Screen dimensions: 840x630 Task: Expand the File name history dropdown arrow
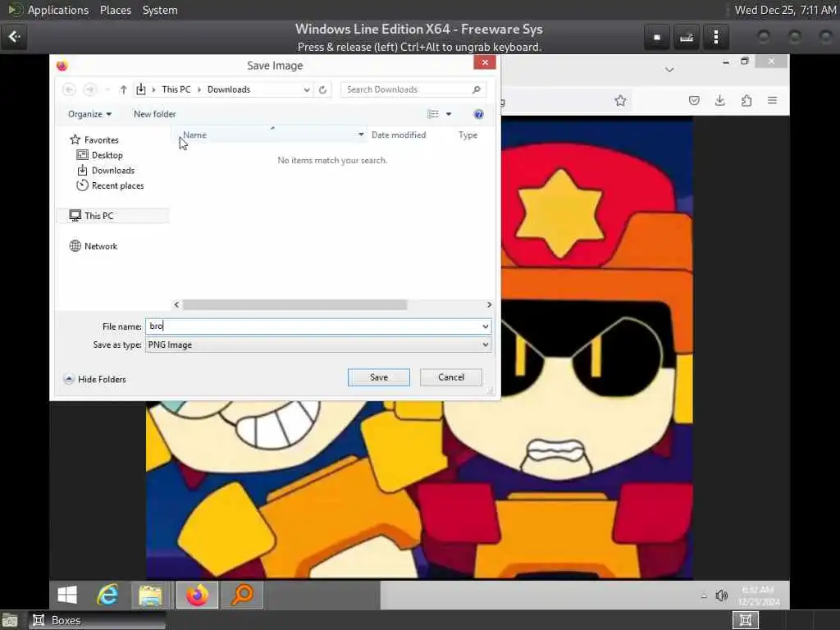pos(486,326)
